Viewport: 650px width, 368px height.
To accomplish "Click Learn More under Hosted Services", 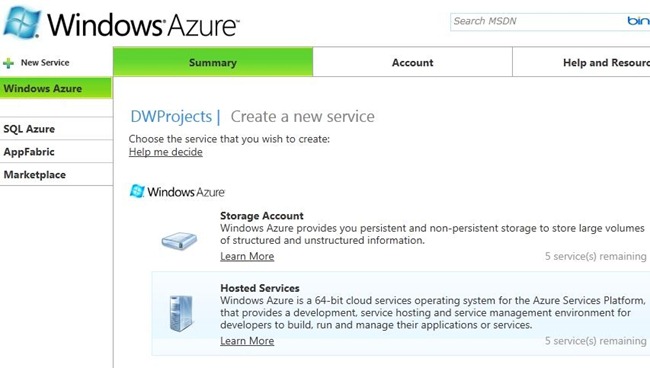I will pos(247,341).
